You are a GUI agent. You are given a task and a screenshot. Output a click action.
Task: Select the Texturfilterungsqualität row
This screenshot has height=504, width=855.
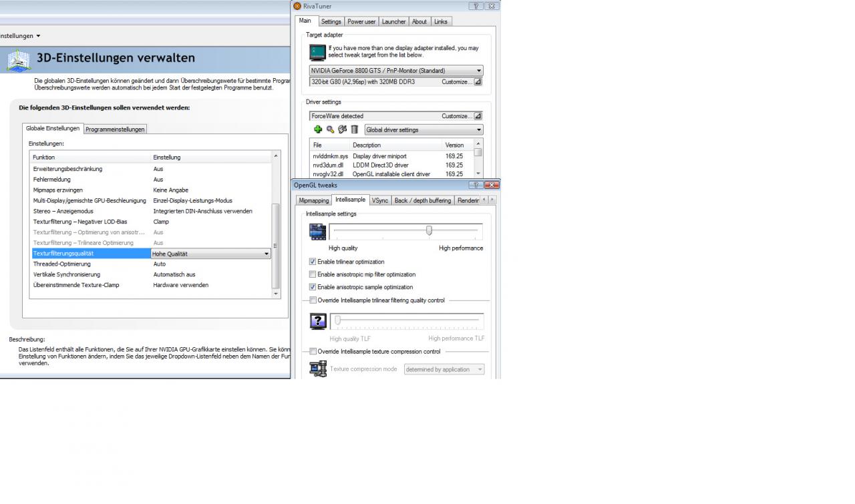click(152, 254)
